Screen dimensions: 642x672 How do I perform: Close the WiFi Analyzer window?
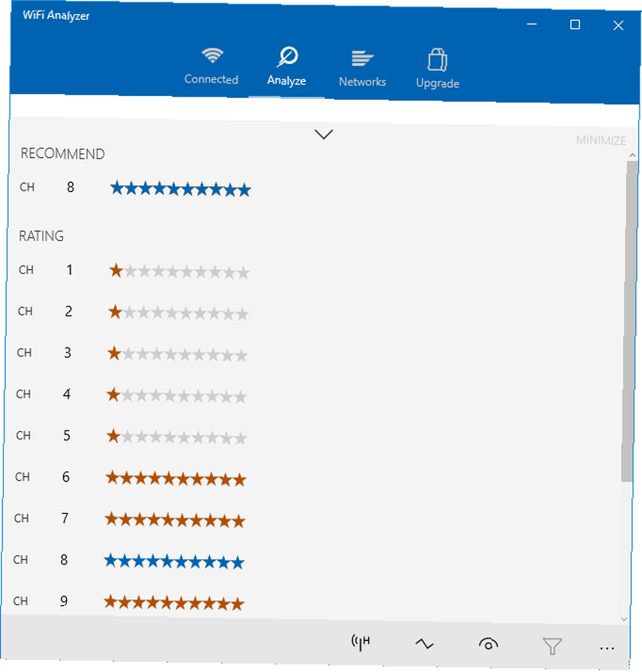click(x=618, y=26)
